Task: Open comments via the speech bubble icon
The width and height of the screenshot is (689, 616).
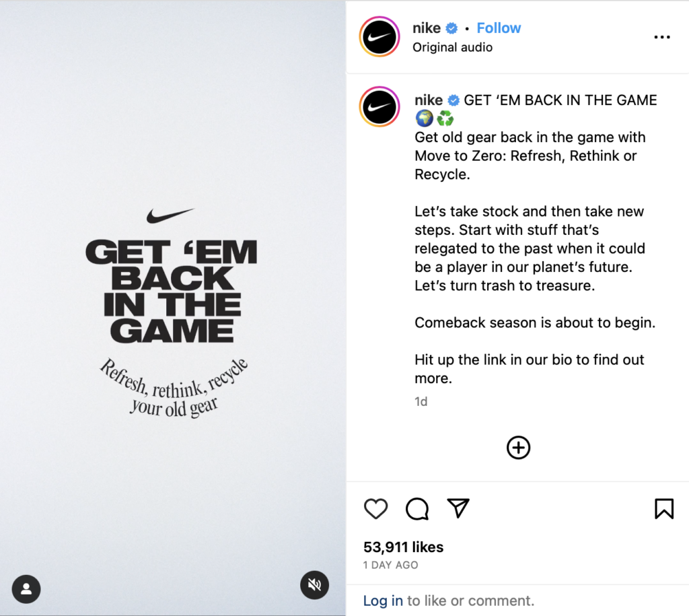Action: (x=417, y=509)
